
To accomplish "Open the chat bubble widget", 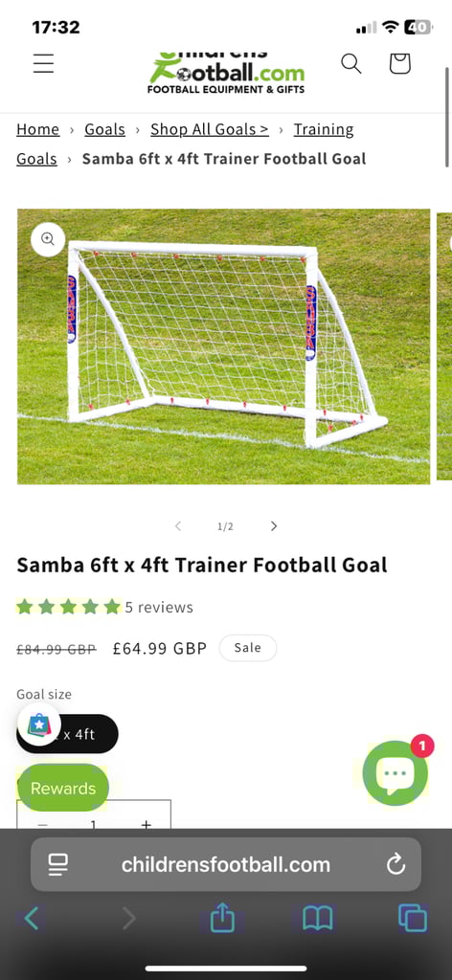I will pos(395,773).
